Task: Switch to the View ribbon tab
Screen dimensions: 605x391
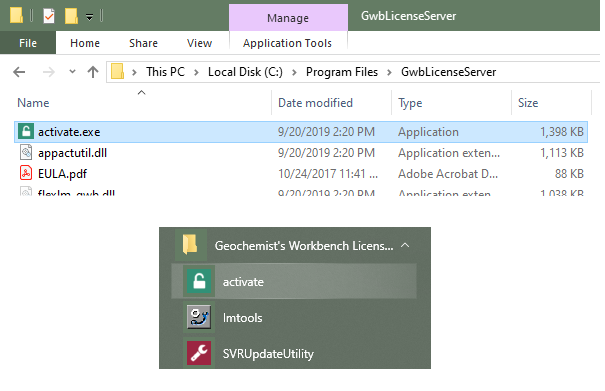Action: (x=199, y=43)
